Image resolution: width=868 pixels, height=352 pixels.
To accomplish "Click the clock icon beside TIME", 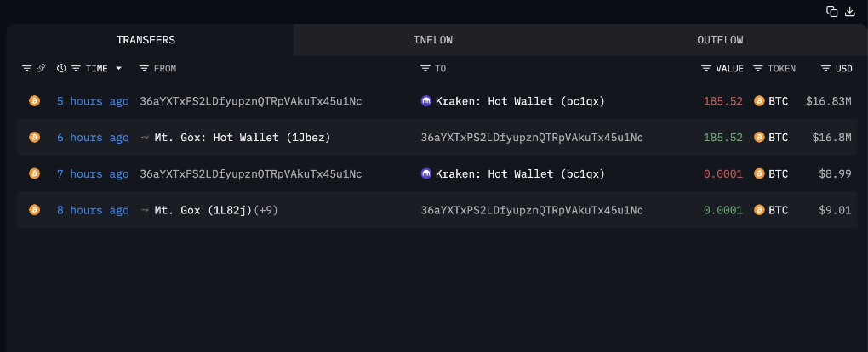I will click(61, 68).
